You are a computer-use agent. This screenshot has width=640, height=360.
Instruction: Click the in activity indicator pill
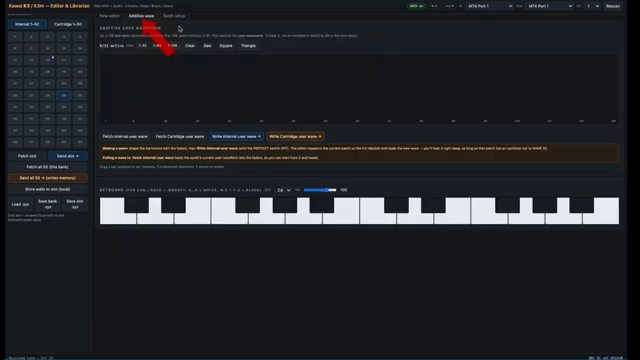pos(434,6)
